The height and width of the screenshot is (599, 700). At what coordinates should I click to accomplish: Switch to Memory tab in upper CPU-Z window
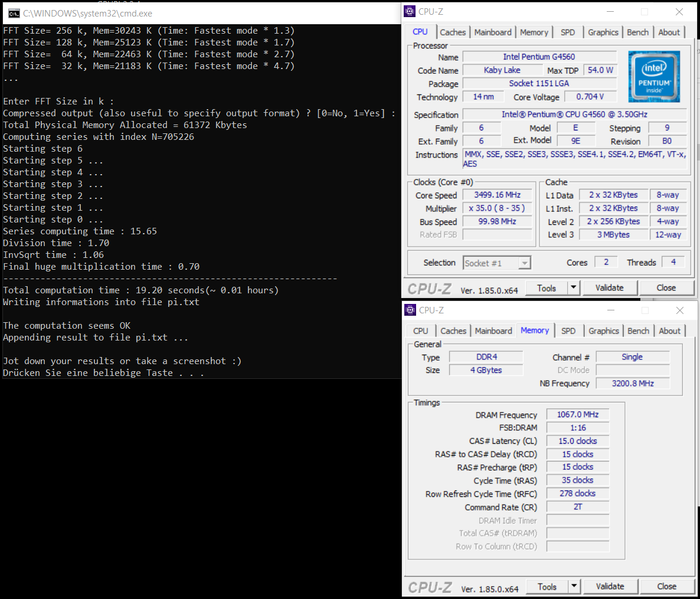534,32
